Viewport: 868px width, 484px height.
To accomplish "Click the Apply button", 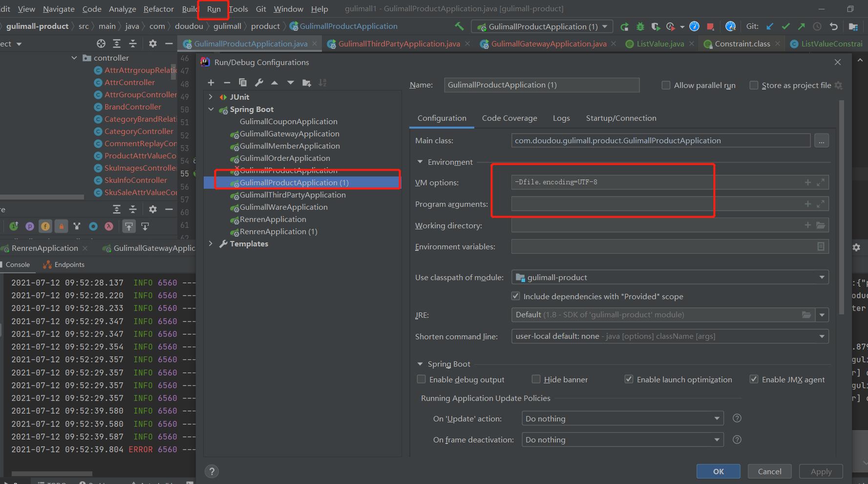I will coord(821,471).
